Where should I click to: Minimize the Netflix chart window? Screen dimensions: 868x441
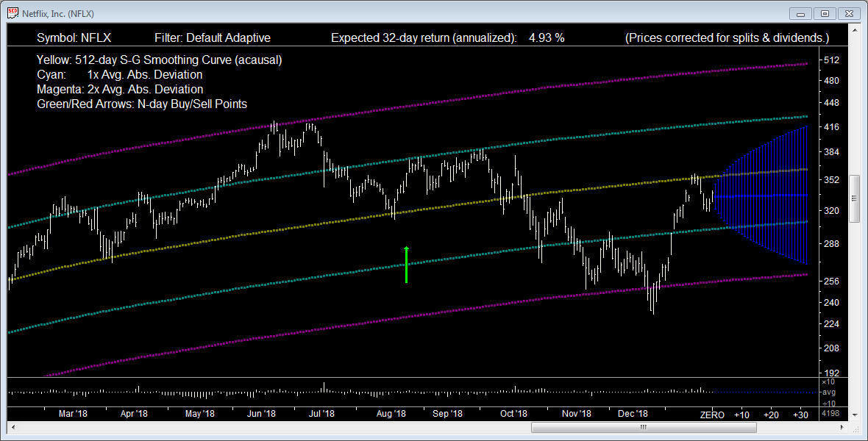[x=800, y=13]
